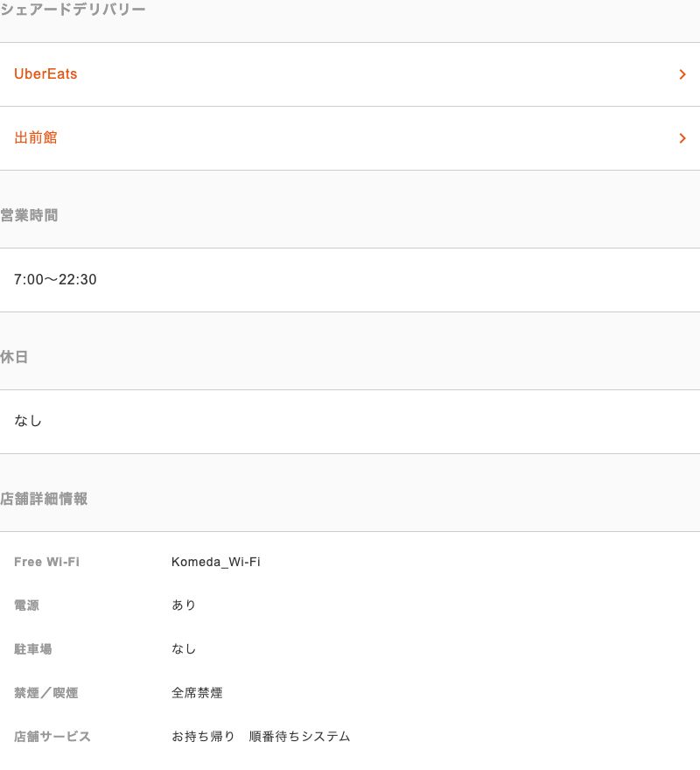Click the あり value beside 電源
This screenshot has width=700, height=770.
point(184,605)
